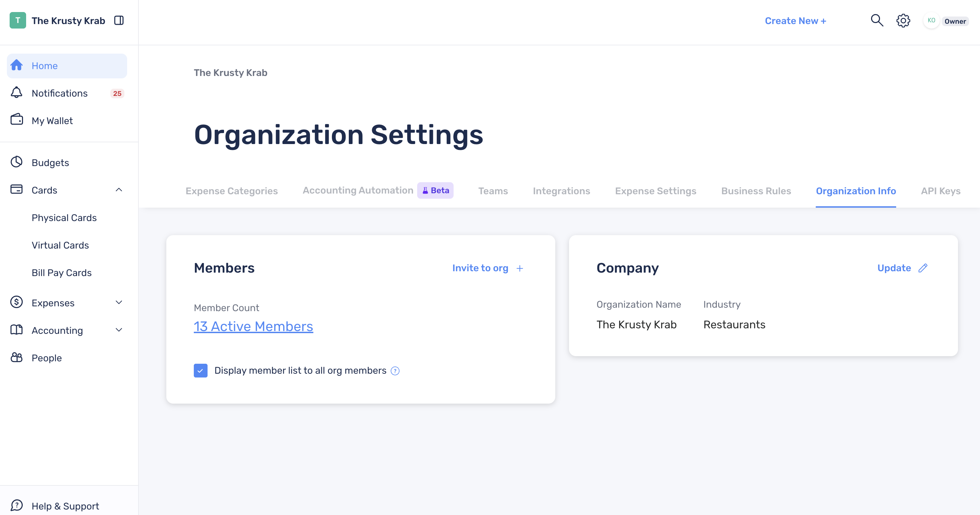
Task: Click Create New + button
Action: click(795, 21)
